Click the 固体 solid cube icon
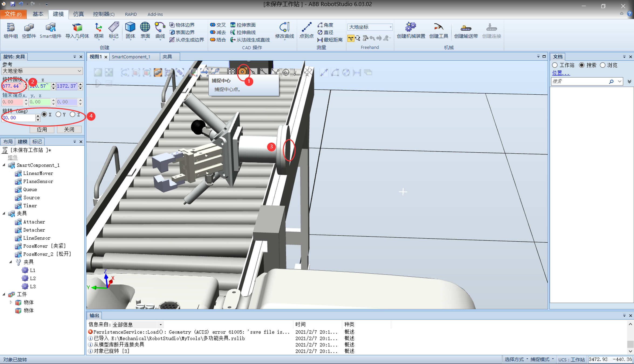This screenshot has width=634, height=364. tap(130, 27)
